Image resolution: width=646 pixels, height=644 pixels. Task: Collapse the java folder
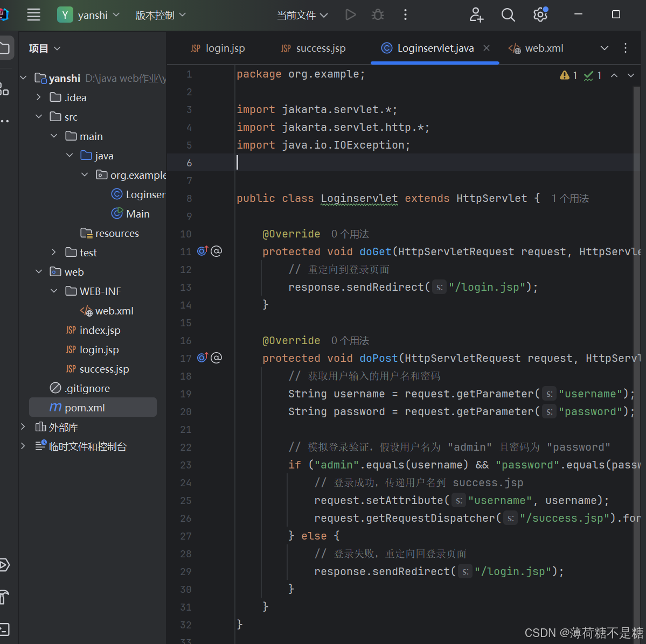point(70,155)
